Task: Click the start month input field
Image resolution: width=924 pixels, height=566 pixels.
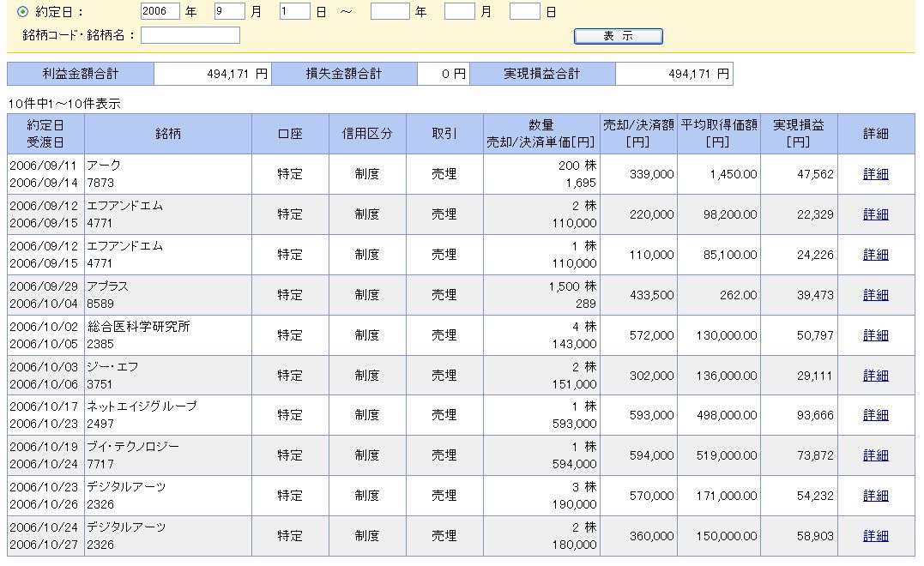Action: point(230,12)
